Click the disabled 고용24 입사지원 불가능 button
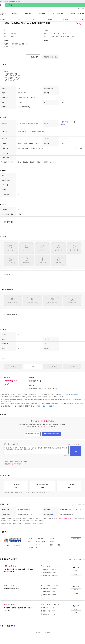 (x=50, y=57)
